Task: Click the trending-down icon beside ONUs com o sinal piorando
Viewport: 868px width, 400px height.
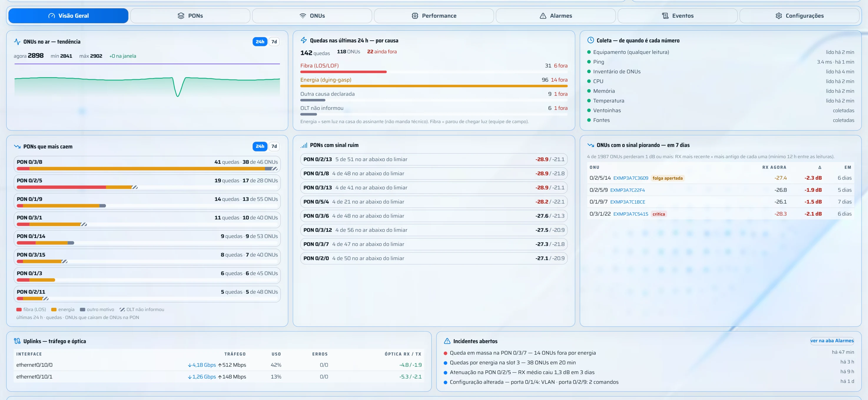Action: [591, 146]
